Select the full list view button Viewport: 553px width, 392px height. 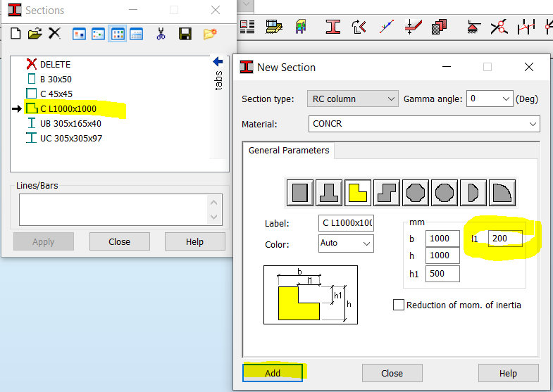[x=136, y=34]
